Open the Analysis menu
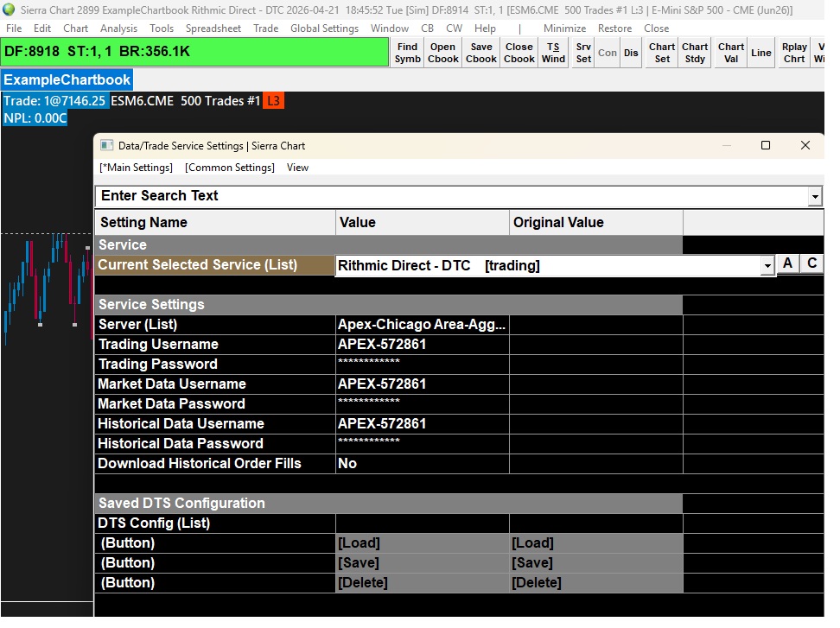840x628 pixels. [118, 29]
